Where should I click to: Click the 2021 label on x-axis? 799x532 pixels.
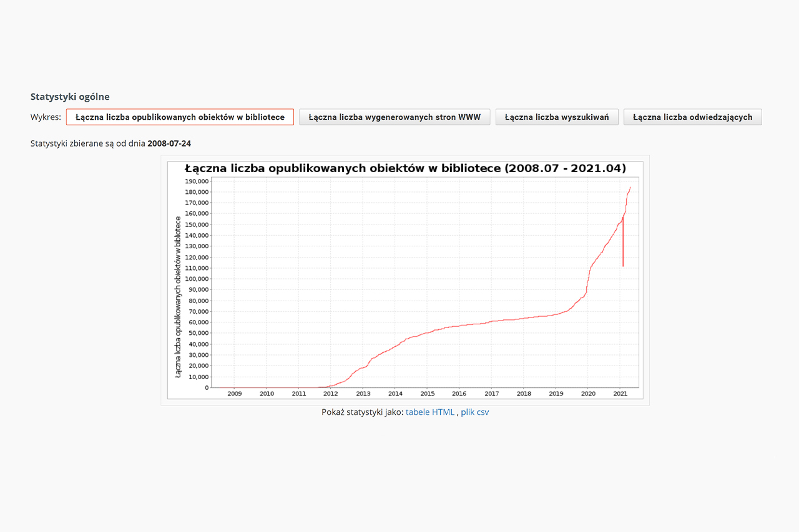[x=620, y=394]
